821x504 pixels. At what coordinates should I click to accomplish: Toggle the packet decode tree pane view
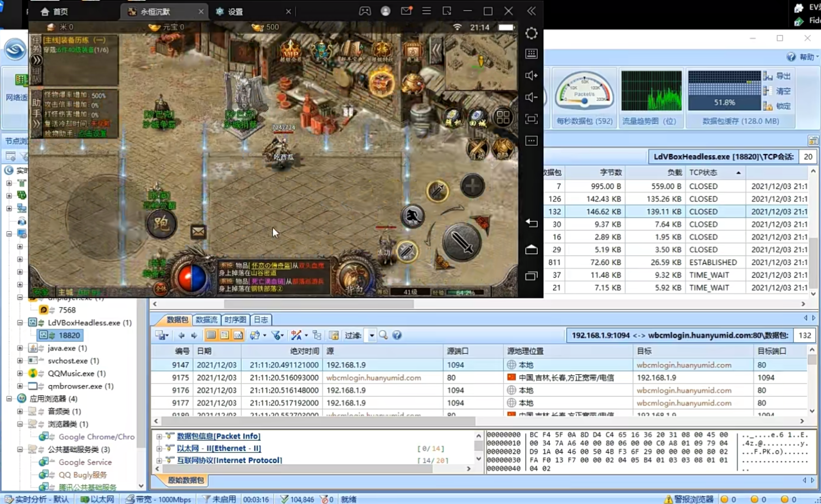pyautogui.click(x=225, y=335)
